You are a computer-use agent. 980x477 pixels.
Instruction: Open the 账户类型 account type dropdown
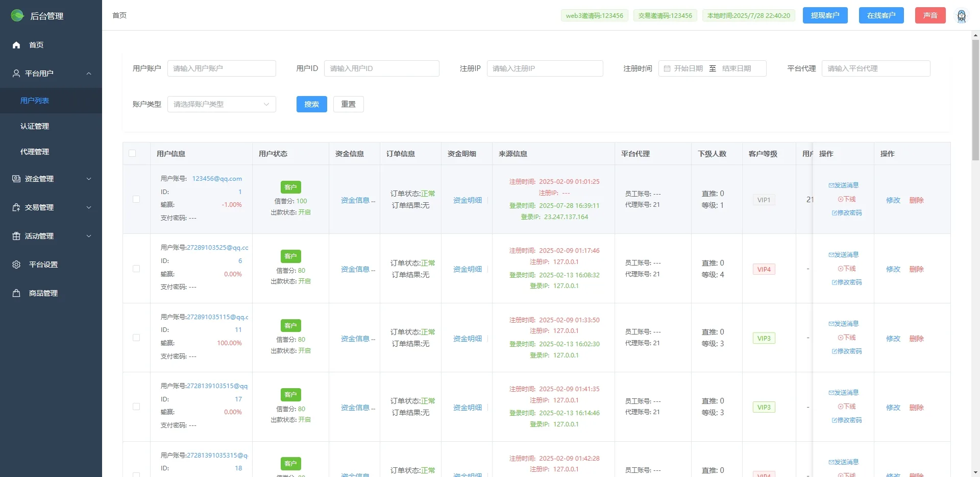coord(222,104)
